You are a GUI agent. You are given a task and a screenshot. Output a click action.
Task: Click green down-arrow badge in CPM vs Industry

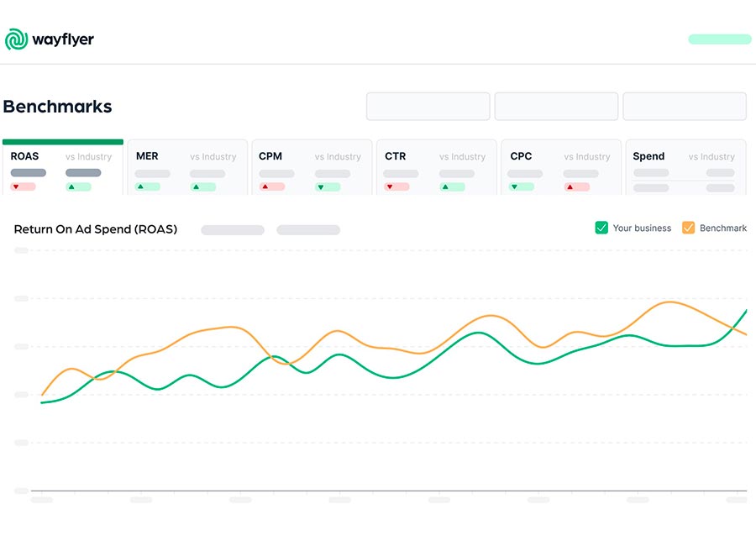pos(328,186)
